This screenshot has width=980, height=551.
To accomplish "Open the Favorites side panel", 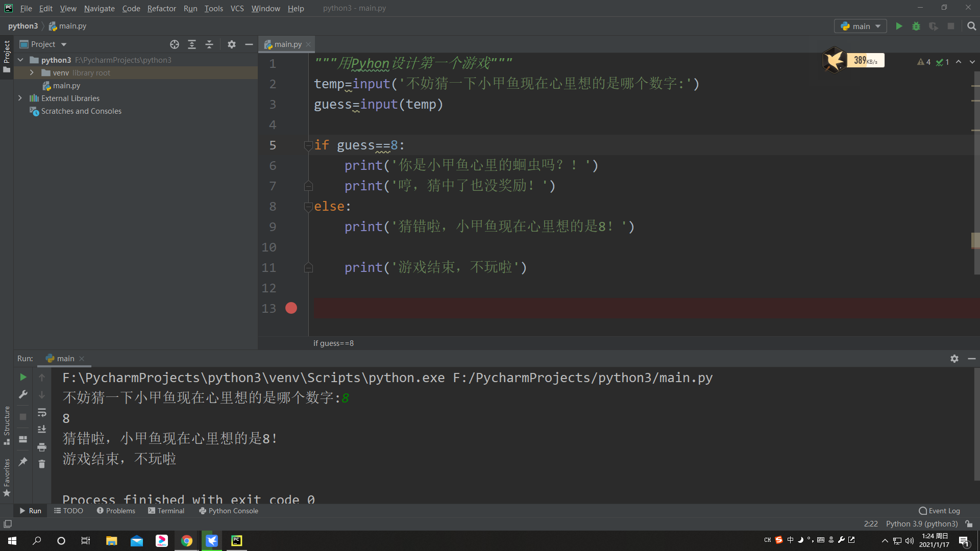I will pos(7,478).
